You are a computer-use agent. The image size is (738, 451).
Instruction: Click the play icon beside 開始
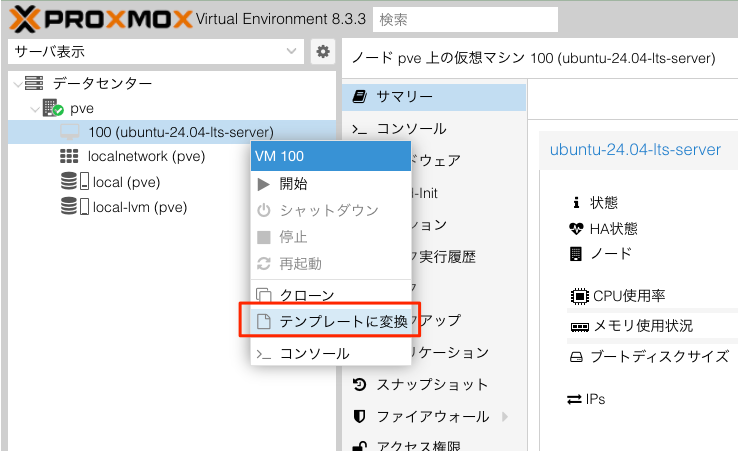click(264, 184)
